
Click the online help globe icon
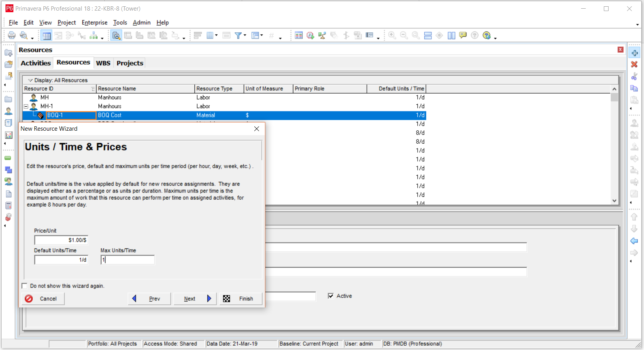487,35
